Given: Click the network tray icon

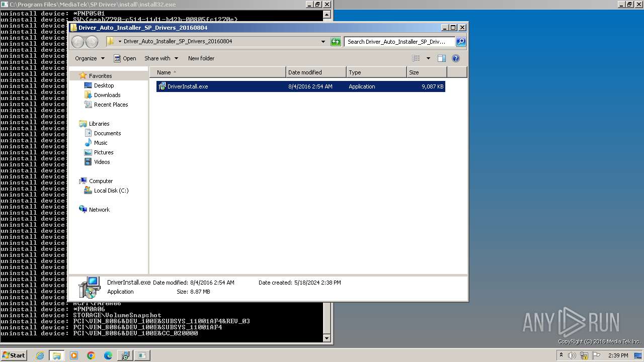Looking at the screenshot, I should (x=584, y=356).
